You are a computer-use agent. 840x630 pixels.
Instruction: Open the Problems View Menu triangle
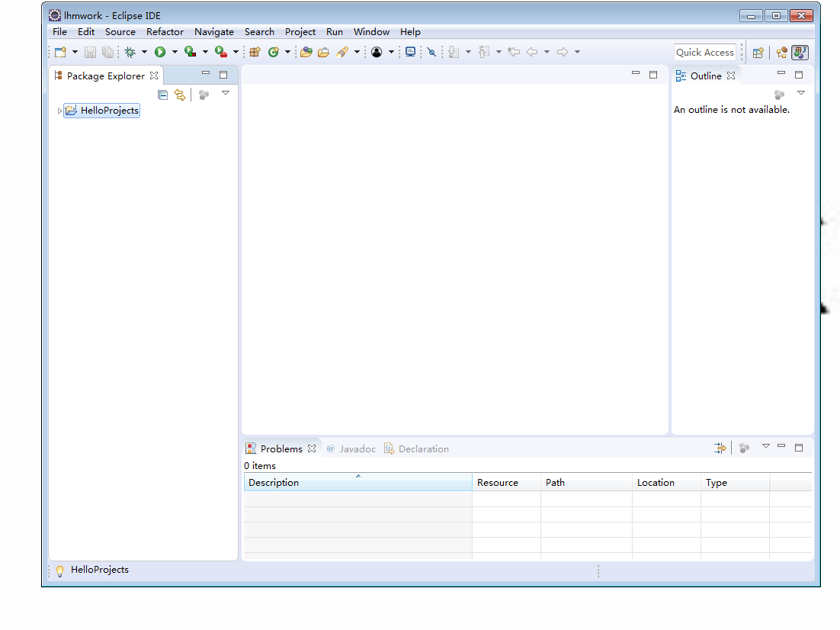pyautogui.click(x=766, y=446)
